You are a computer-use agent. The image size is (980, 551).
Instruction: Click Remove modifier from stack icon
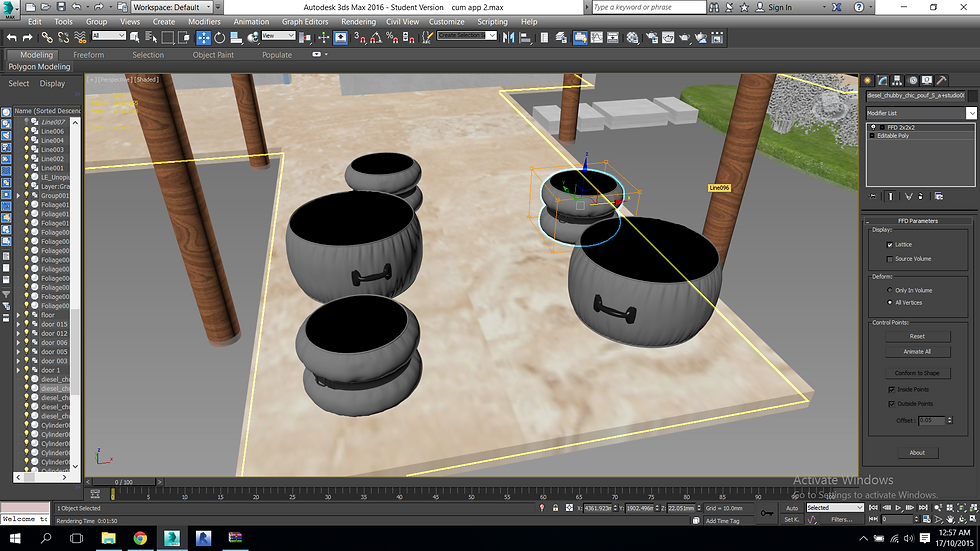point(920,196)
